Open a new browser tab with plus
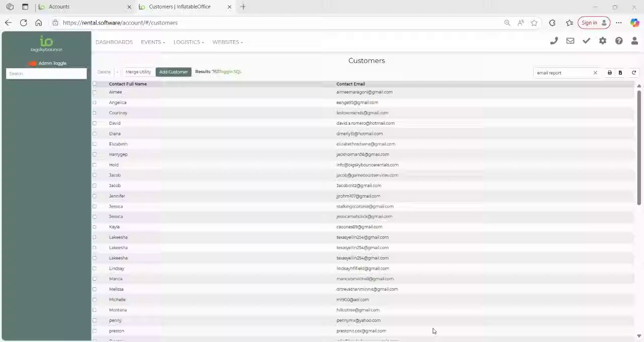The height and width of the screenshot is (342, 644). coord(243,7)
